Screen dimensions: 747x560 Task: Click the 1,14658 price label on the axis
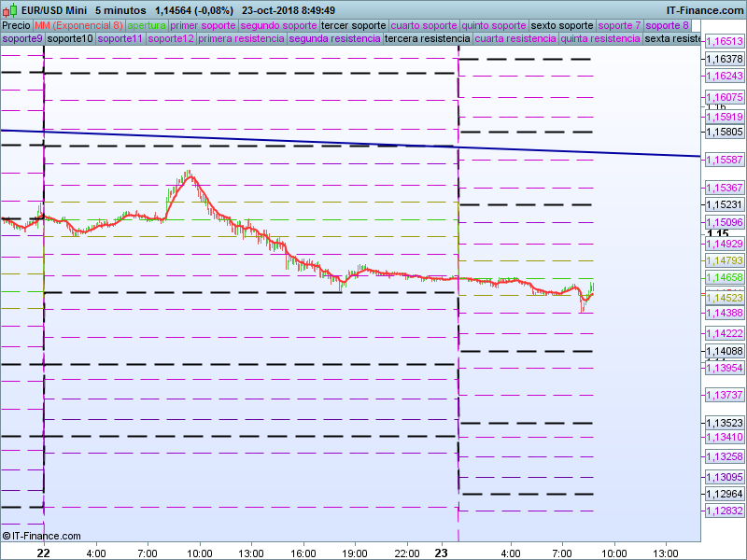tap(724, 278)
